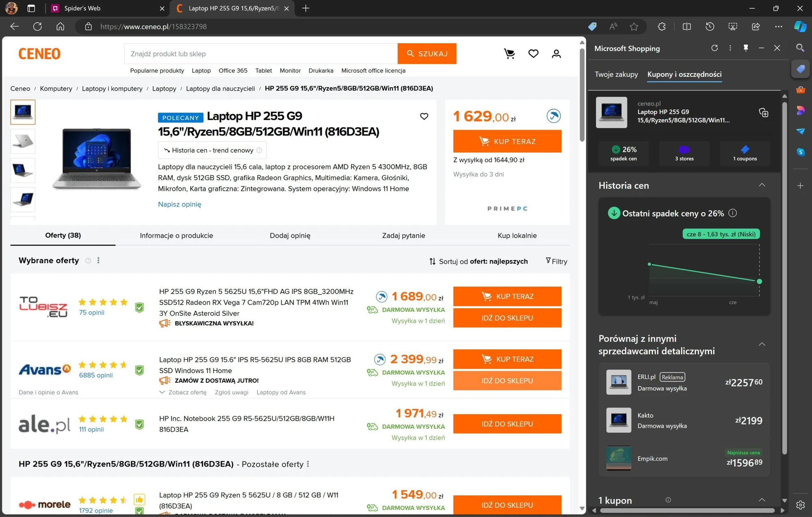The height and width of the screenshot is (517, 812).
Task: Open sidebar settings gear
Action: [800, 505]
